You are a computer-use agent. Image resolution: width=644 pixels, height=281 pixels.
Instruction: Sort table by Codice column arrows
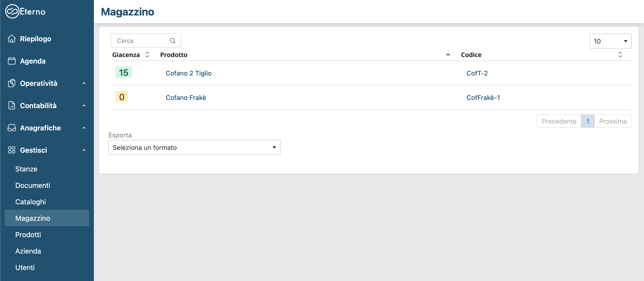click(620, 55)
